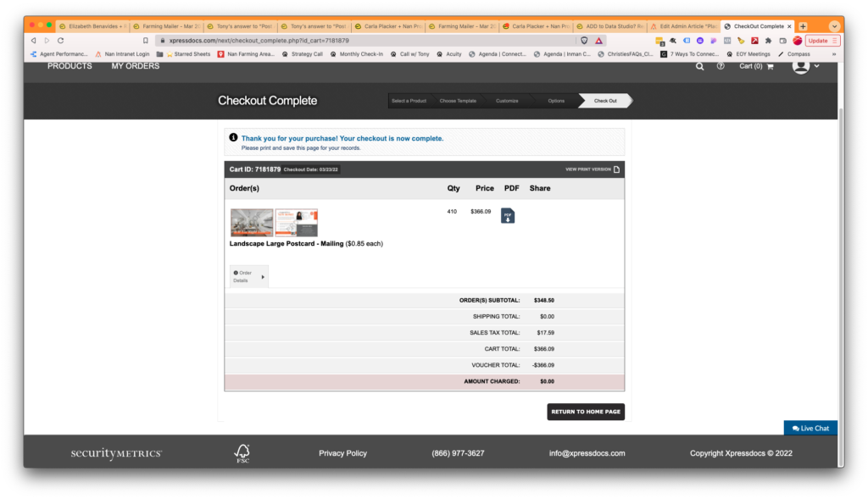The height and width of the screenshot is (499, 868).
Task: Open the help question mark icon
Action: point(721,66)
